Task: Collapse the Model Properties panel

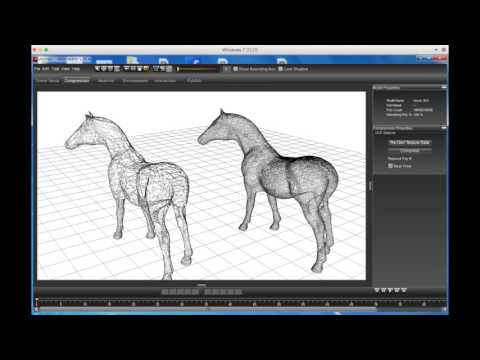Action: pyautogui.click(x=444, y=87)
